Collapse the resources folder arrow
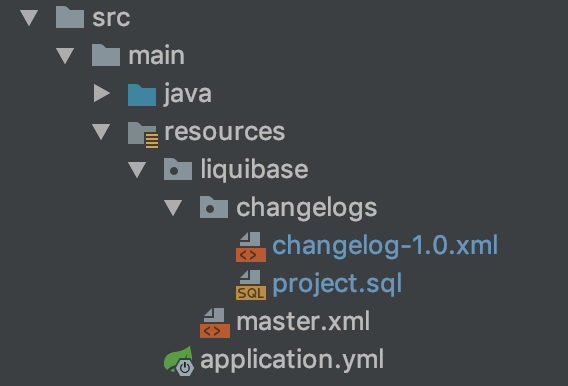 (x=101, y=131)
